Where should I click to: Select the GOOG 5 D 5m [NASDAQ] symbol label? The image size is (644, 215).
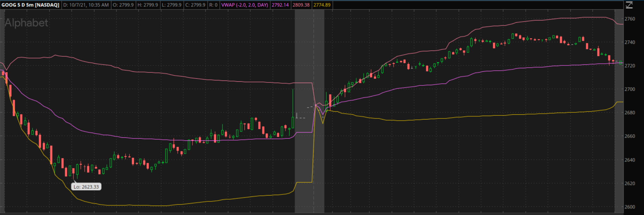coord(31,5)
